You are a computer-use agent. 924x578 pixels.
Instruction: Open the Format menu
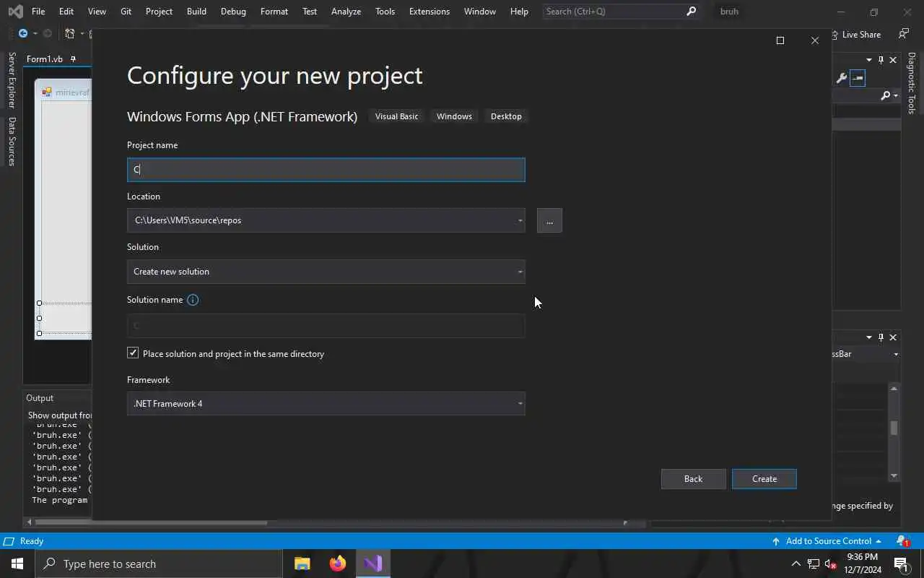click(274, 12)
